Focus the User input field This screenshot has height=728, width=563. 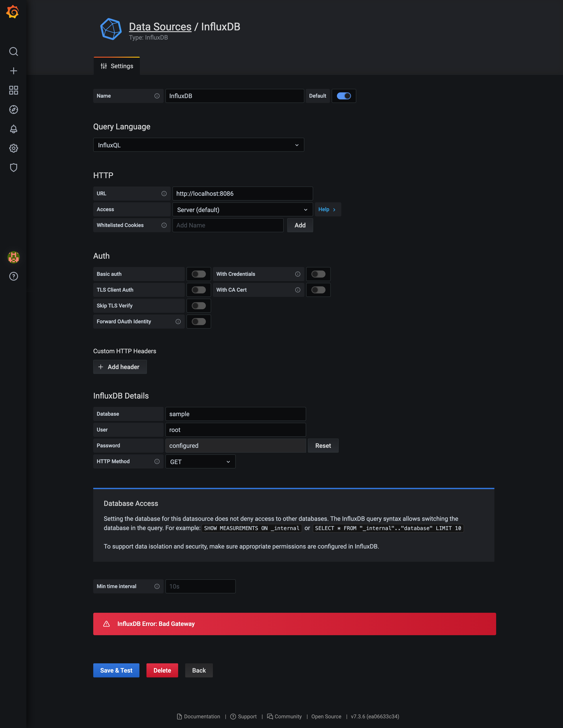click(x=236, y=430)
